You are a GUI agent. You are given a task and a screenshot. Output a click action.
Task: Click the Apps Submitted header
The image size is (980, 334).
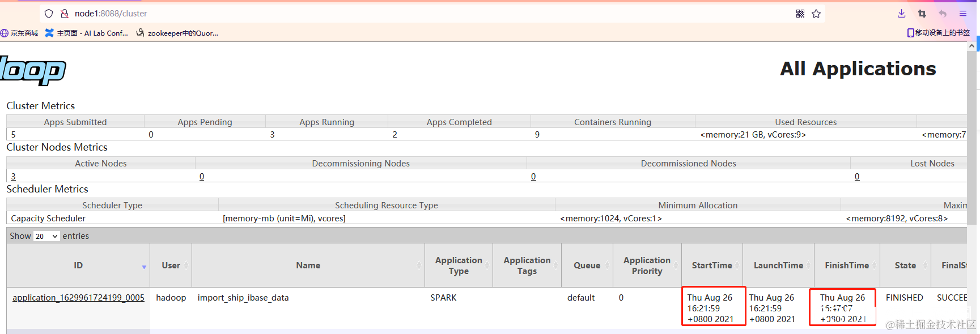pos(75,122)
